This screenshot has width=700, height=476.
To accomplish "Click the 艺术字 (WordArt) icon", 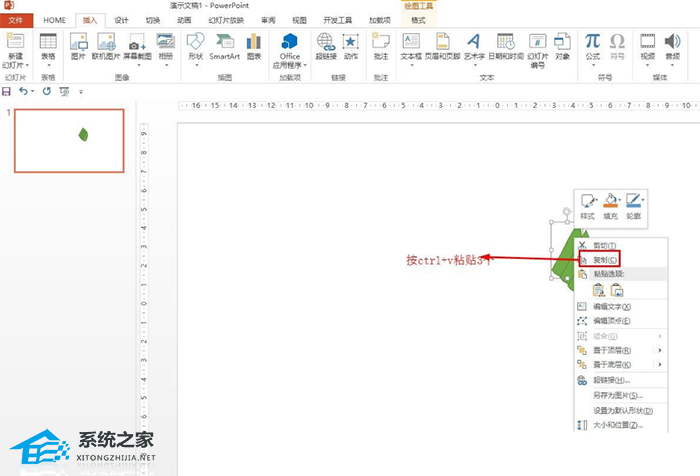I will tap(474, 41).
